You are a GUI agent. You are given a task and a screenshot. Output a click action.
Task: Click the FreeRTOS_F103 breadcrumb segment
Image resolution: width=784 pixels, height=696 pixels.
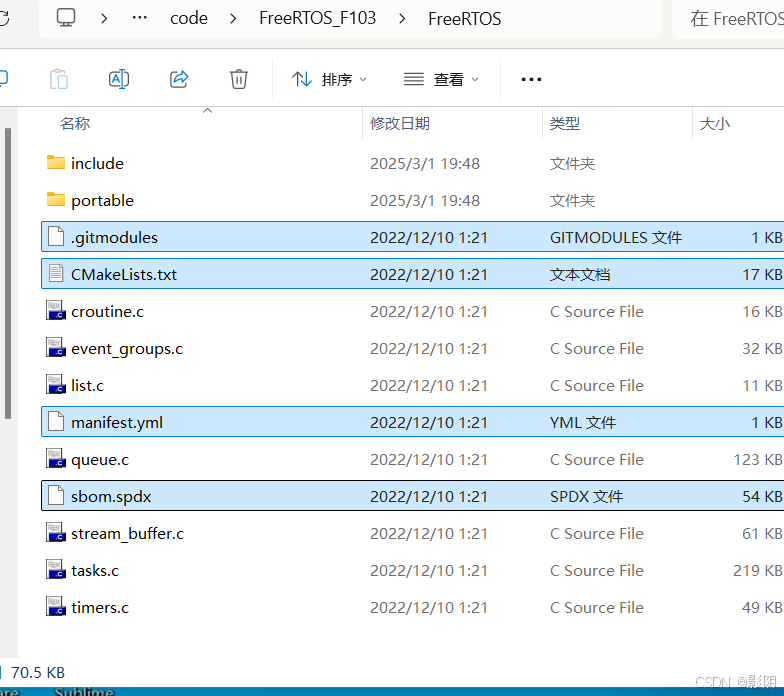pos(318,18)
